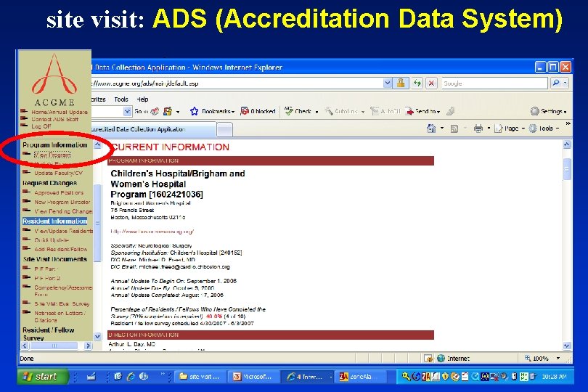Click the Check spelling toolbar button
The height and width of the screenshot is (392, 588).
tap(298, 111)
